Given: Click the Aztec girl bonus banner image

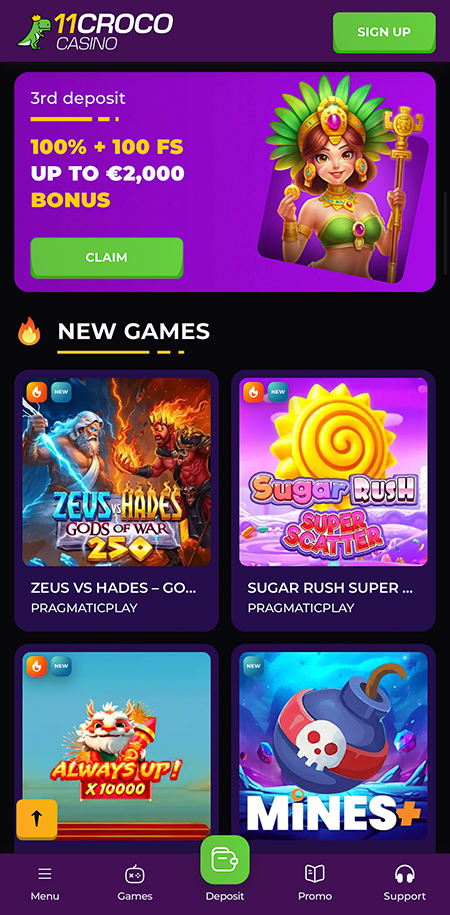Looking at the screenshot, I should pyautogui.click(x=343, y=179).
